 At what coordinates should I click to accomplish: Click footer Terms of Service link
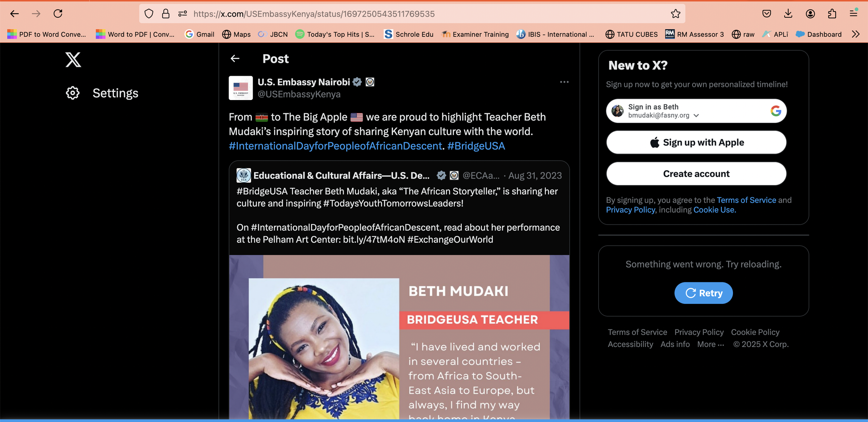pyautogui.click(x=637, y=332)
